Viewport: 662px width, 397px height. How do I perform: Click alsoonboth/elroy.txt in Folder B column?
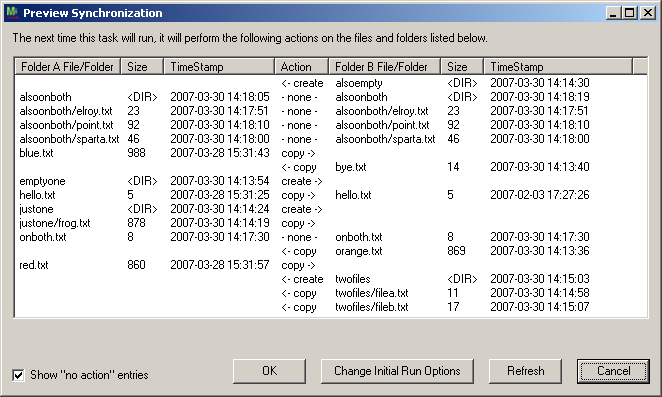click(382, 111)
